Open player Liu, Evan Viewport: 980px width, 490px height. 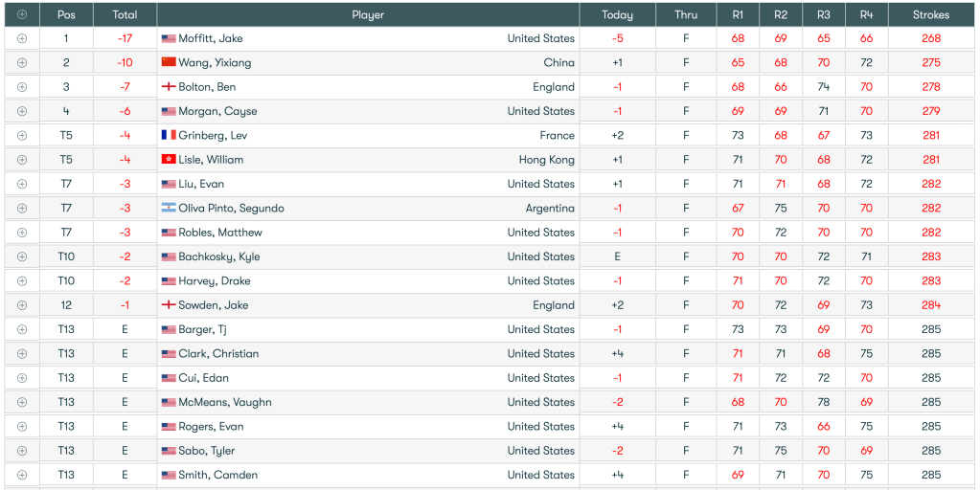click(x=201, y=184)
